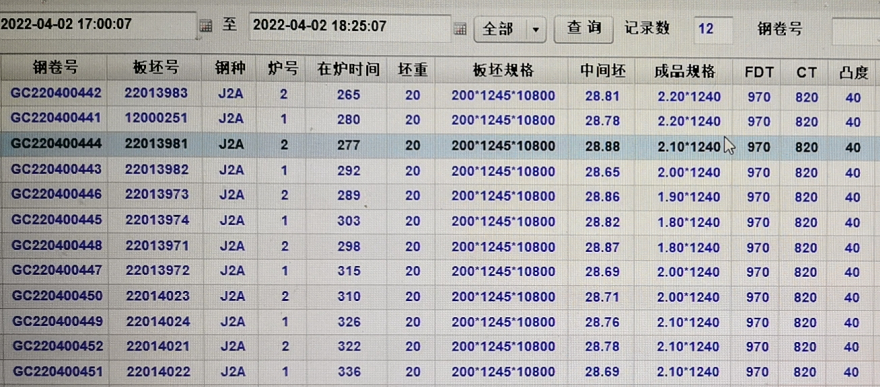
Task: Click intermediate slab value 28.76
Action: (603, 322)
